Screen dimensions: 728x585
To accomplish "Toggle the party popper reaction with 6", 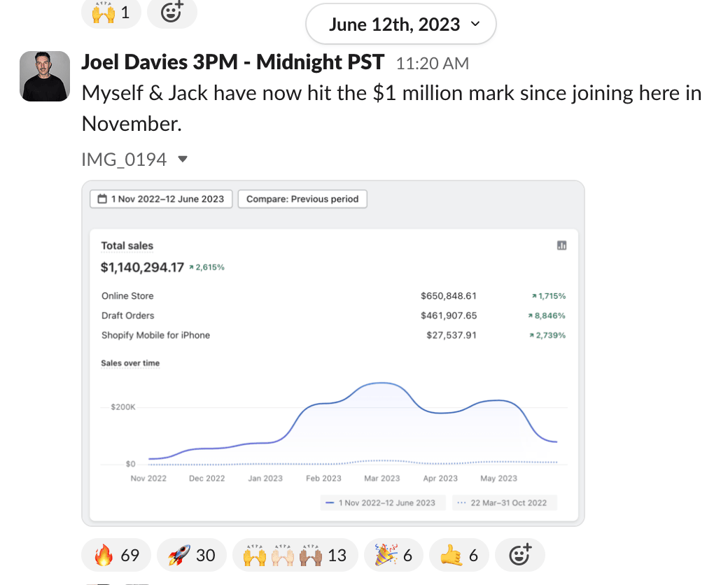I will click(x=393, y=555).
